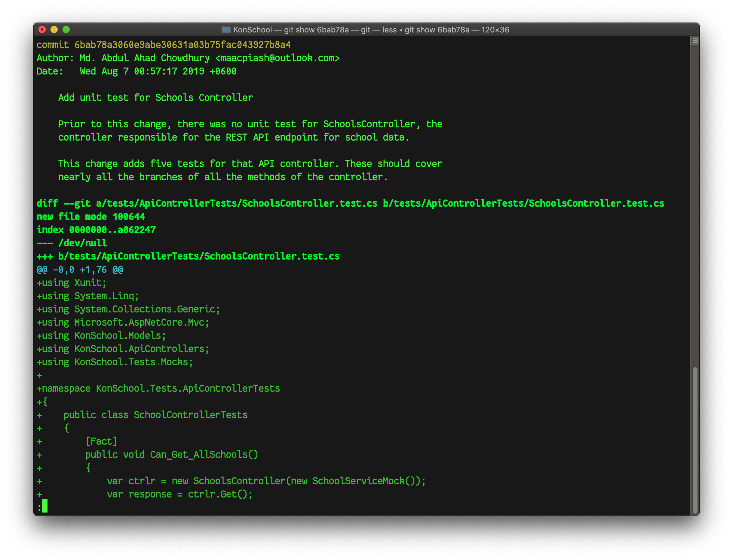733x560 pixels.
Task: Click the 'new file mode 100644' line
Action: (x=91, y=217)
